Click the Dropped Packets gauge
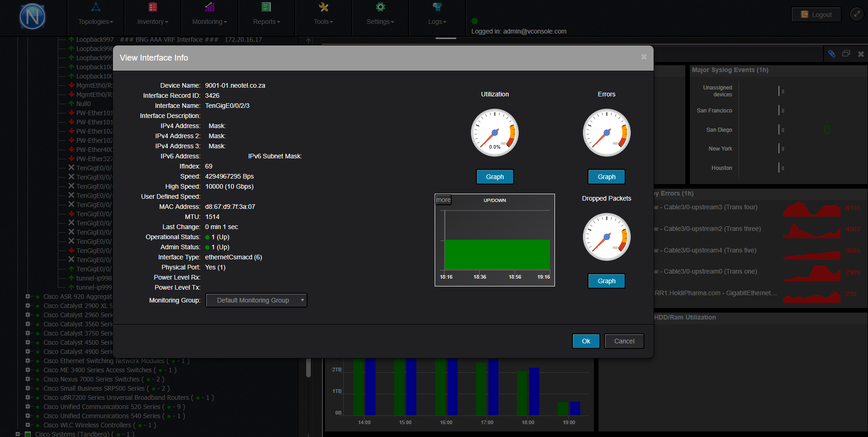 point(606,237)
